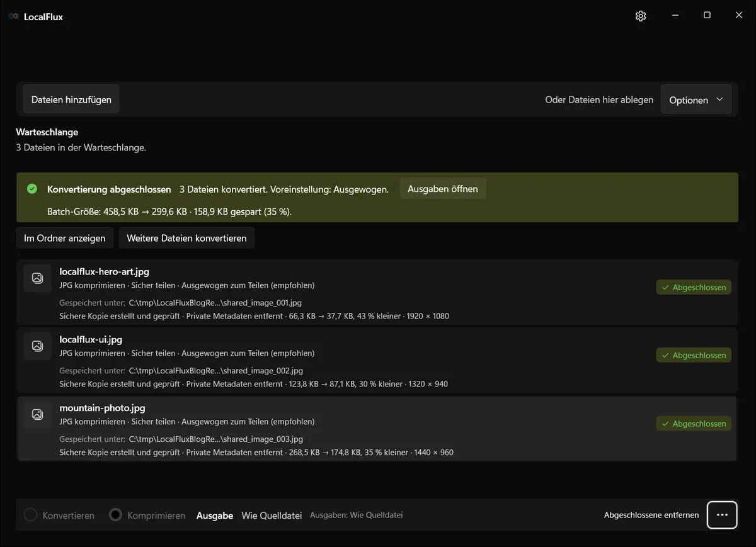Image resolution: width=756 pixels, height=547 pixels.
Task: Click Abgeschlossen badge for mountain-photo.jpg
Action: [694, 424]
